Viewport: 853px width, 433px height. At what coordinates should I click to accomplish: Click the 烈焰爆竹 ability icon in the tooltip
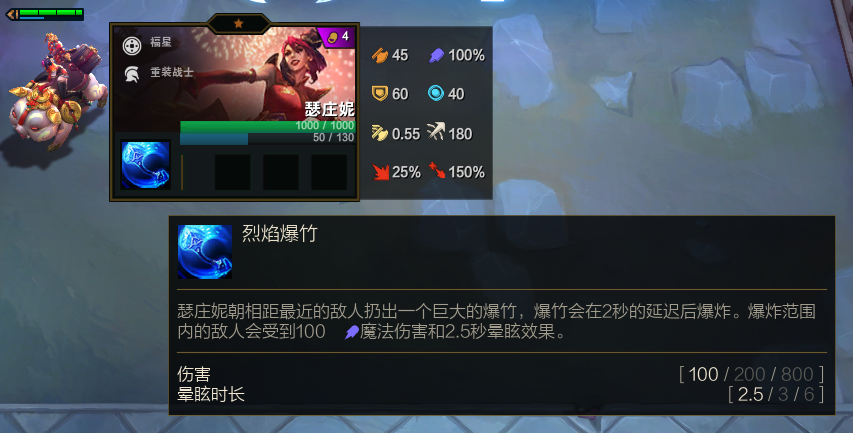205,252
